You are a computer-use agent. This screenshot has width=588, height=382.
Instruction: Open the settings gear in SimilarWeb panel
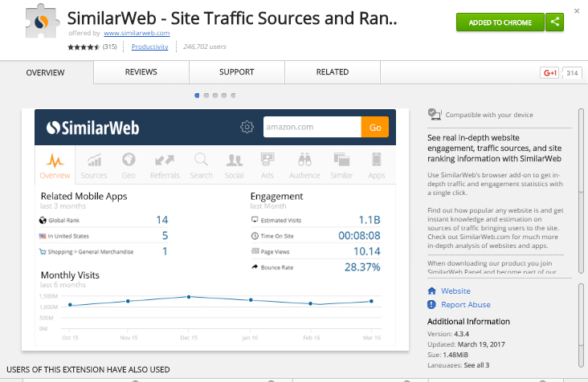click(x=247, y=127)
